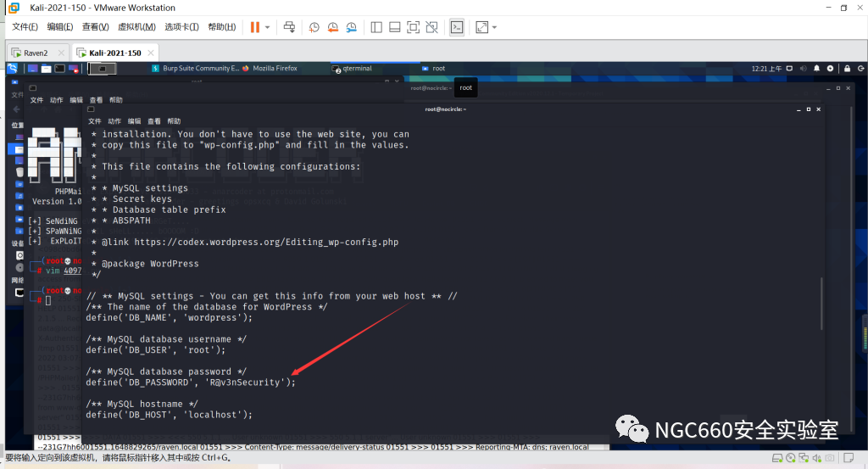Click the power manager icon in Kali tray

tap(830, 69)
